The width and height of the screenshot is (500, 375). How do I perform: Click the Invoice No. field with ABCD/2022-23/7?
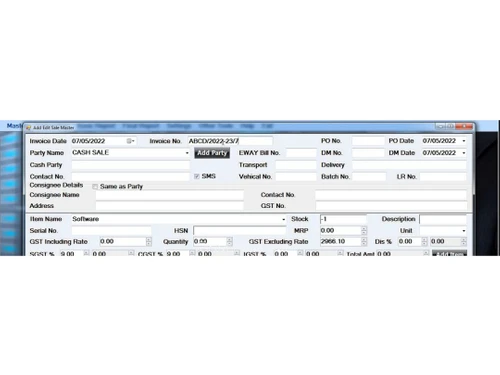[x=230, y=141]
